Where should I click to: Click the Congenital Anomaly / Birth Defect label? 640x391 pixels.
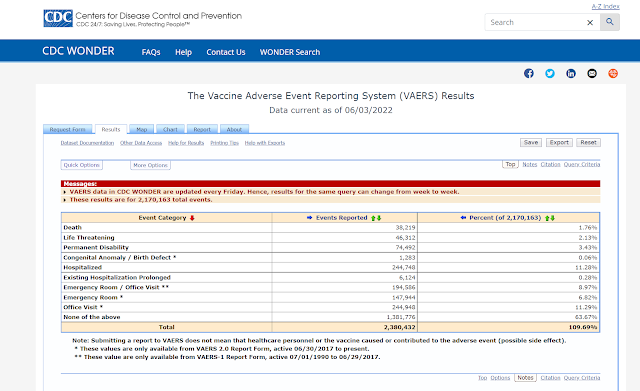[x=120, y=258]
